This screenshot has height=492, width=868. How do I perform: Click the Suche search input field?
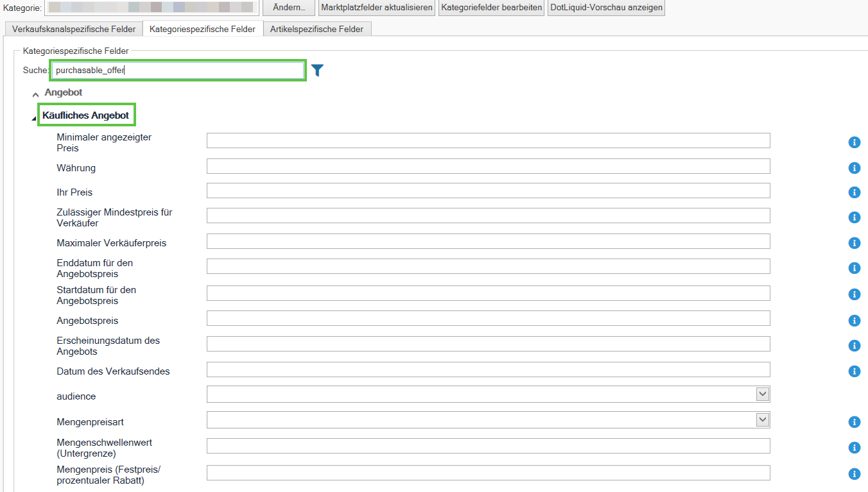pyautogui.click(x=178, y=71)
